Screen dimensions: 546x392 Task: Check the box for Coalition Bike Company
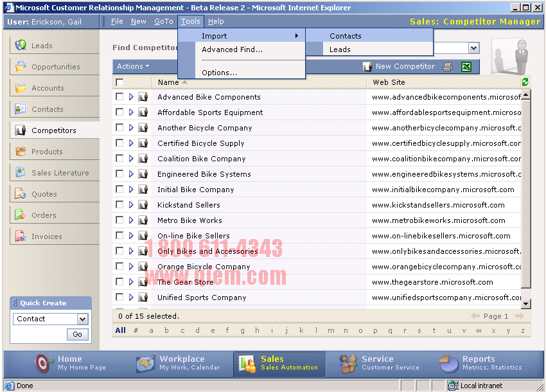pos(119,158)
